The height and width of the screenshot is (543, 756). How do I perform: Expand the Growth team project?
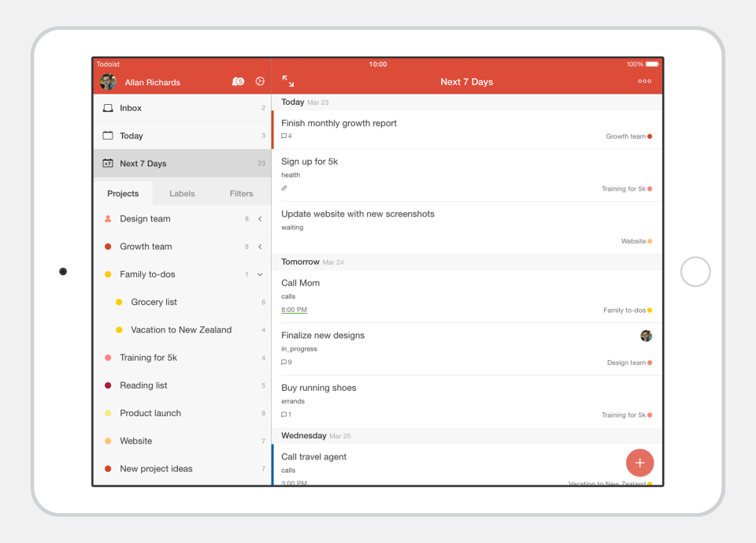pyautogui.click(x=261, y=246)
